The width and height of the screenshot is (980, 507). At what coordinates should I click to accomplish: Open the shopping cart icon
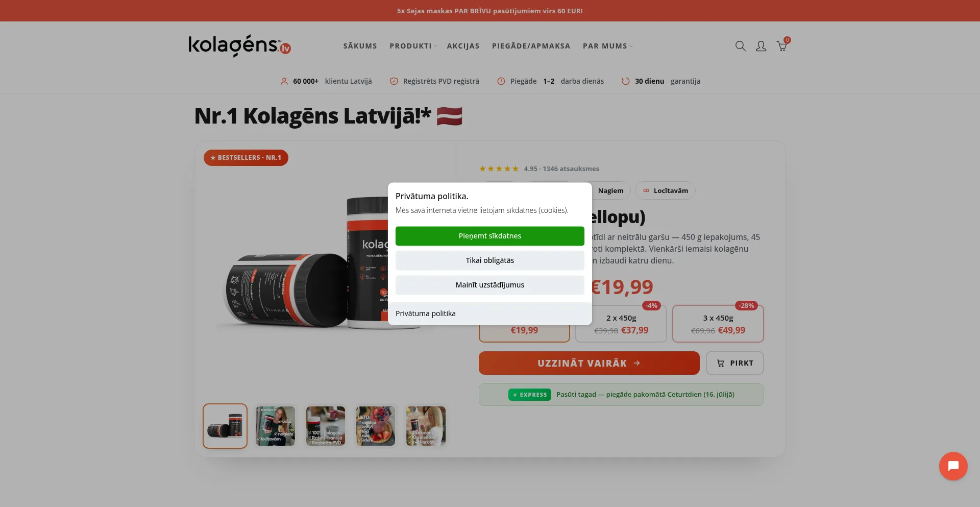click(x=782, y=46)
